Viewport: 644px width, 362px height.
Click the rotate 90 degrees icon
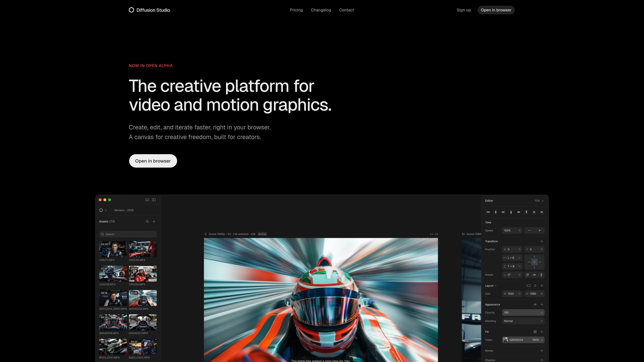click(x=527, y=275)
